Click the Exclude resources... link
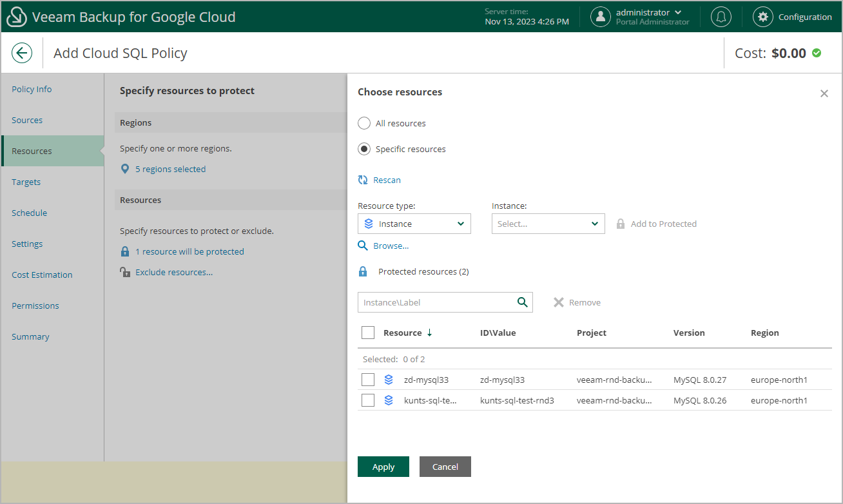Screen dimensions: 843x504 (x=174, y=272)
